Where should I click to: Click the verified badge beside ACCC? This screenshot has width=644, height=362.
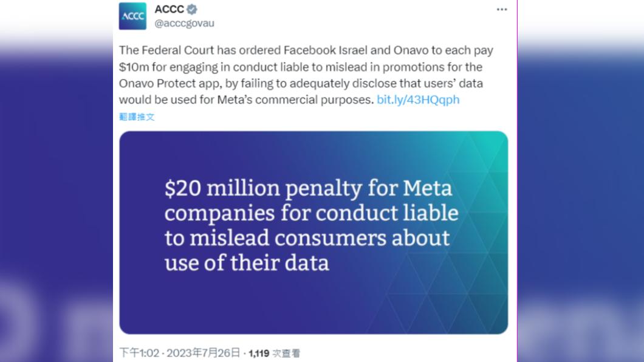(x=193, y=10)
